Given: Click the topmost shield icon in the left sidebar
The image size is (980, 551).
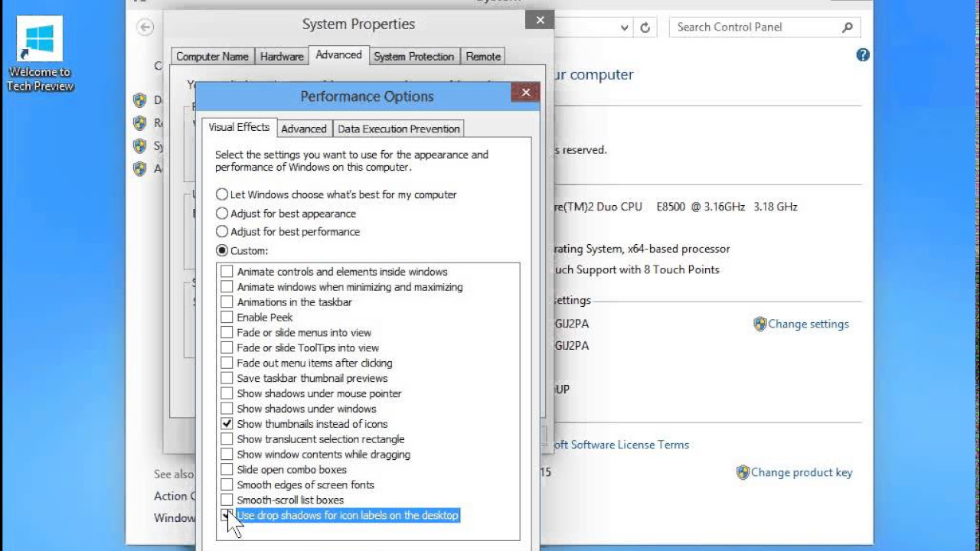Looking at the screenshot, I should click(x=140, y=100).
